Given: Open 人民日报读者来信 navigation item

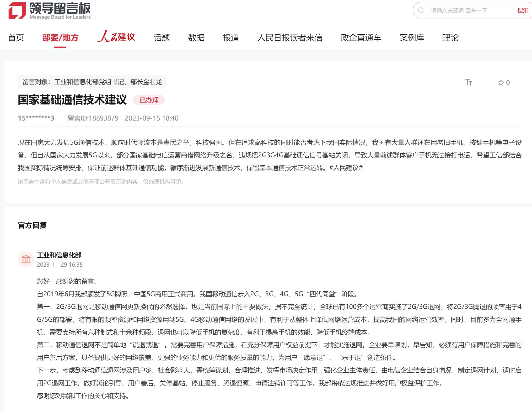Looking at the screenshot, I should tap(290, 38).
